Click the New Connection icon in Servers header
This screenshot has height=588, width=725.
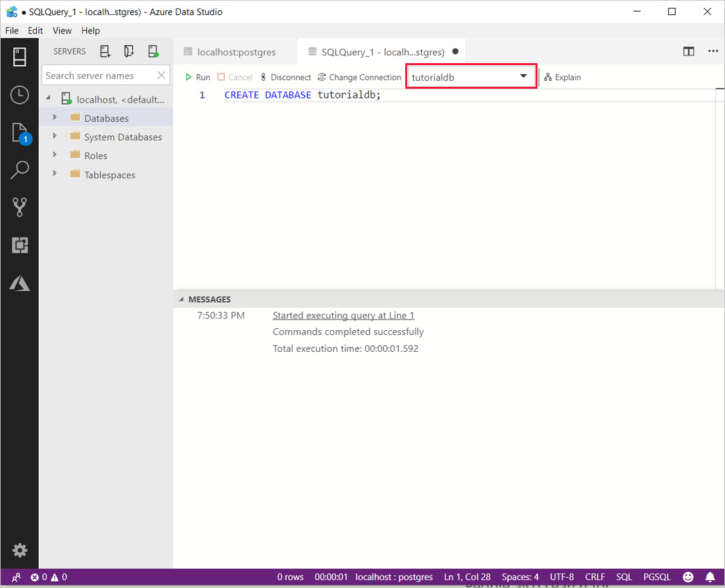point(105,51)
